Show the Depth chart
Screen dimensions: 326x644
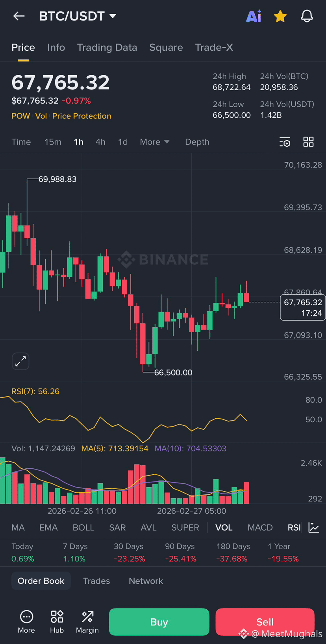click(x=197, y=142)
